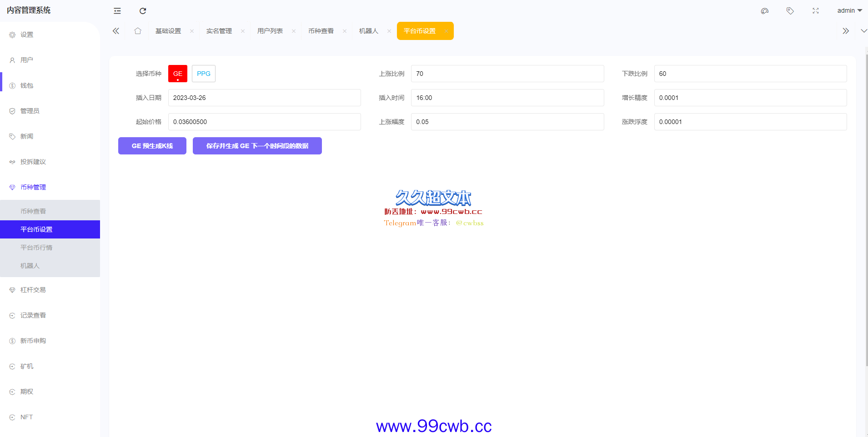868x437 pixels.
Task: Refresh the page with reload icon
Action: click(143, 11)
